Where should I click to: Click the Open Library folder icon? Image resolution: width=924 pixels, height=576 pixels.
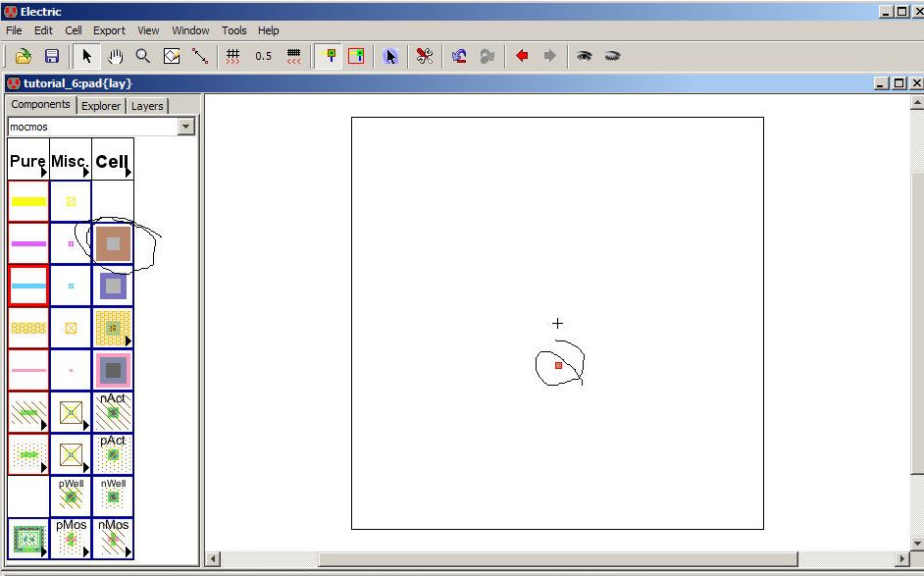click(x=24, y=57)
